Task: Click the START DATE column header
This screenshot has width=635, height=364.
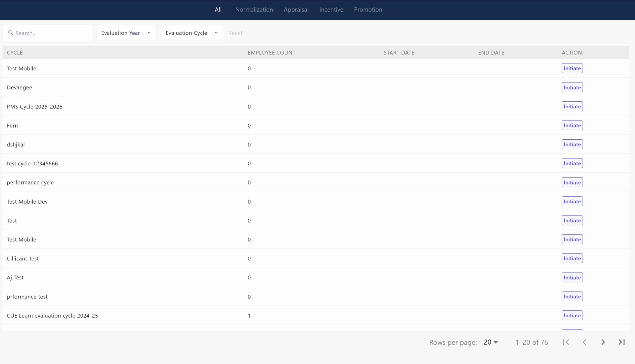Action: pos(399,53)
